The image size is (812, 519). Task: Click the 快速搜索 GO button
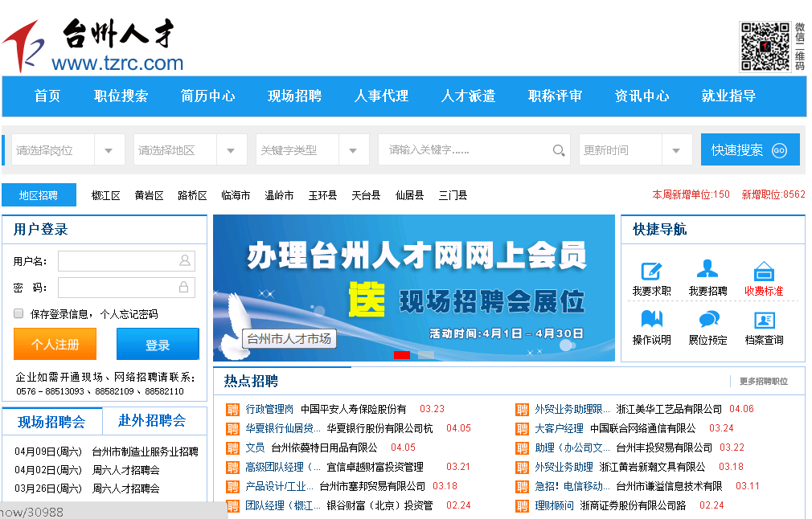click(750, 150)
